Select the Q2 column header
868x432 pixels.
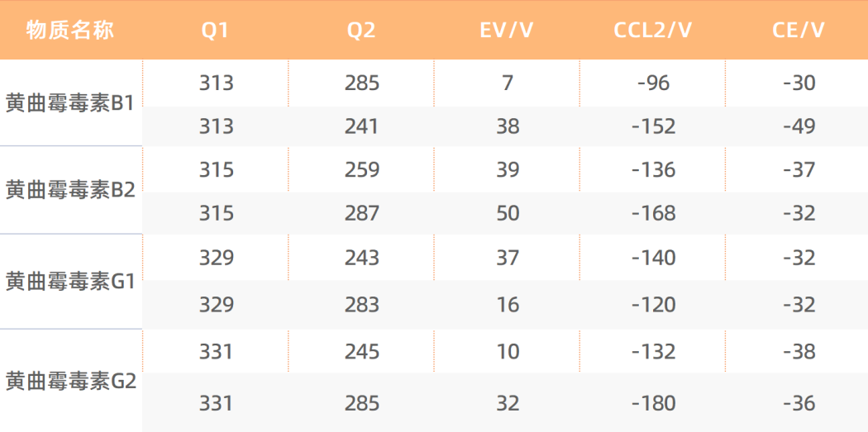click(x=361, y=31)
